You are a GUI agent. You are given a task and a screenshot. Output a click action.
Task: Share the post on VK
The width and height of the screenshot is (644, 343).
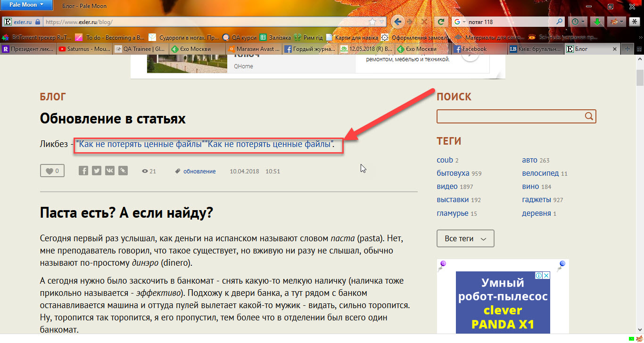tap(110, 171)
